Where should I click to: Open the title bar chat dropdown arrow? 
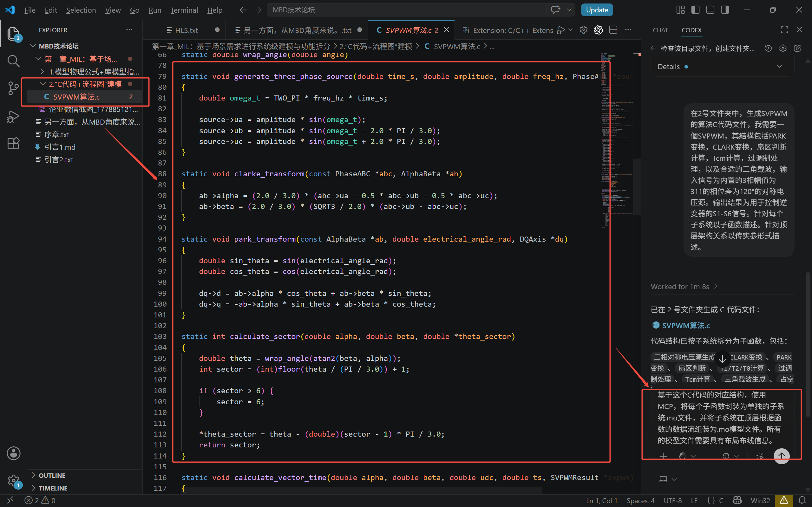569,10
